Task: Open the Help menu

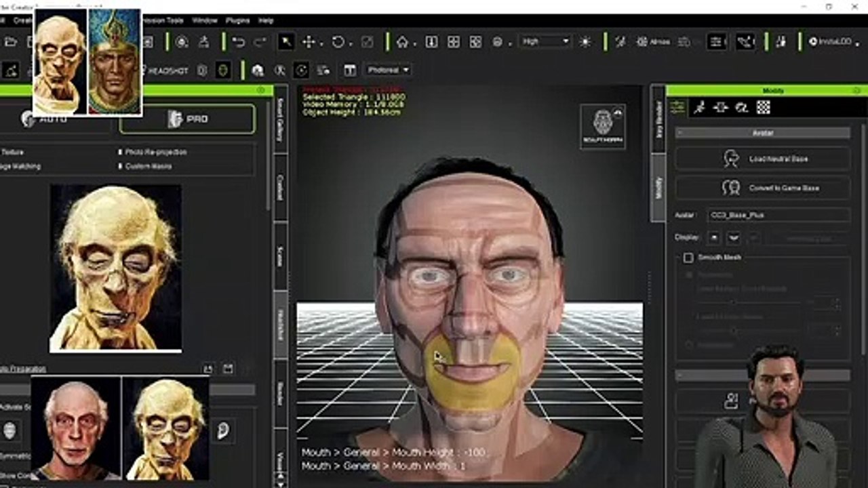Action: tap(266, 20)
